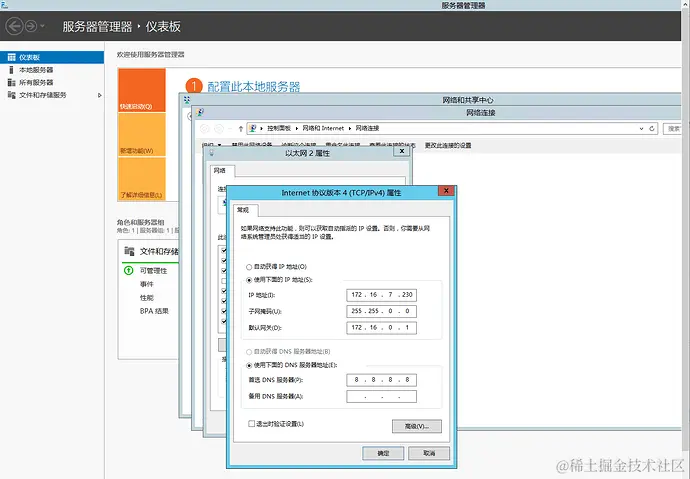Click 更改此连接的设置 toolbar command

(x=448, y=145)
